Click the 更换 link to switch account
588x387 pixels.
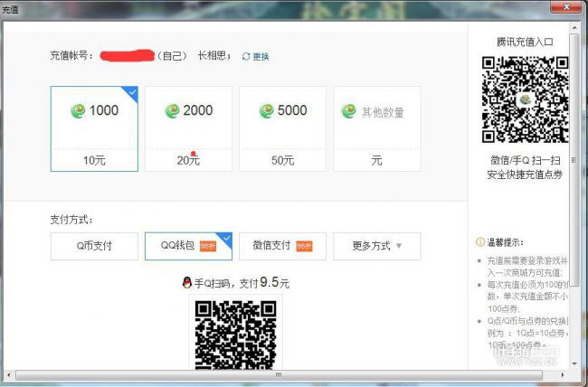point(261,56)
